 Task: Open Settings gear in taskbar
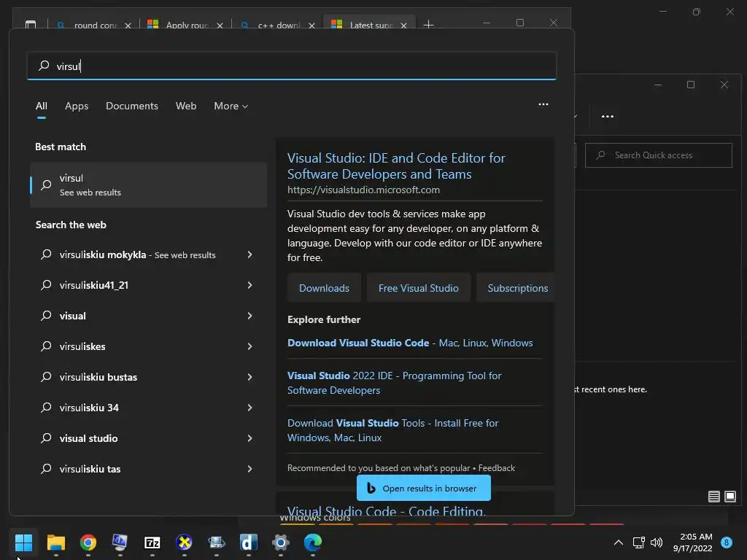[x=281, y=542]
